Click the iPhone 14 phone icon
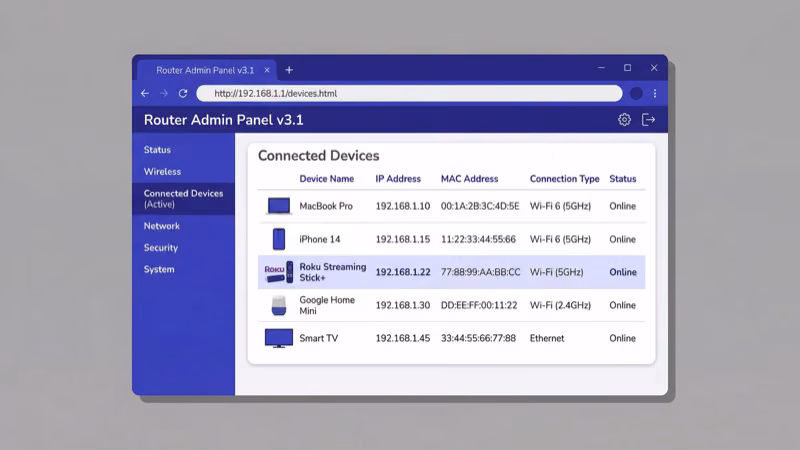 pyautogui.click(x=279, y=239)
